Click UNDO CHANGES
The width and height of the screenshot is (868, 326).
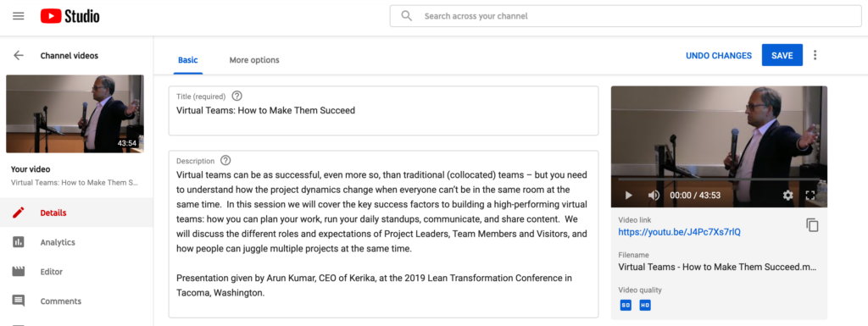pyautogui.click(x=719, y=55)
